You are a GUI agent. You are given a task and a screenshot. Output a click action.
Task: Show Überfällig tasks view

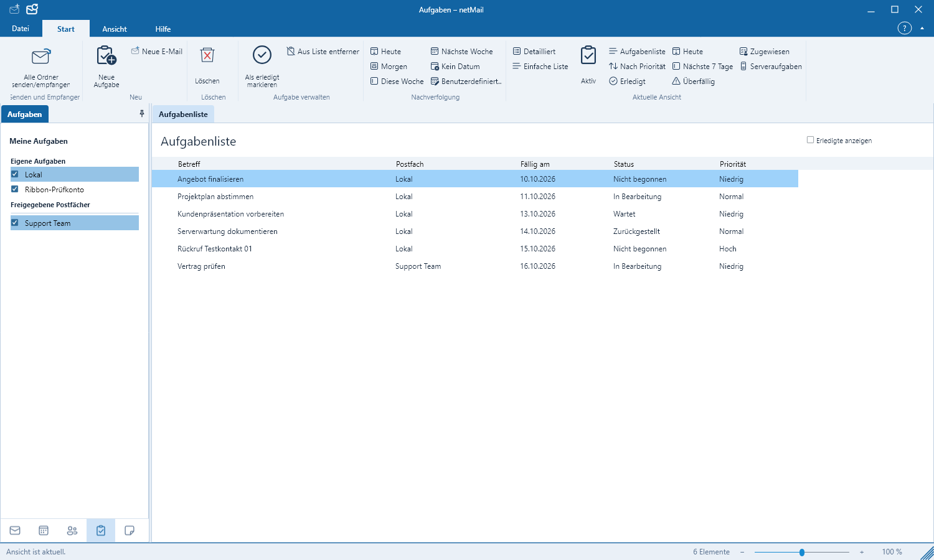point(693,82)
